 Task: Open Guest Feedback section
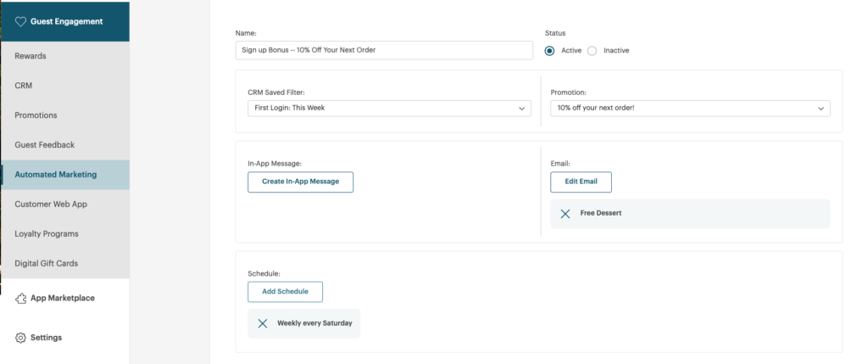coord(64,145)
